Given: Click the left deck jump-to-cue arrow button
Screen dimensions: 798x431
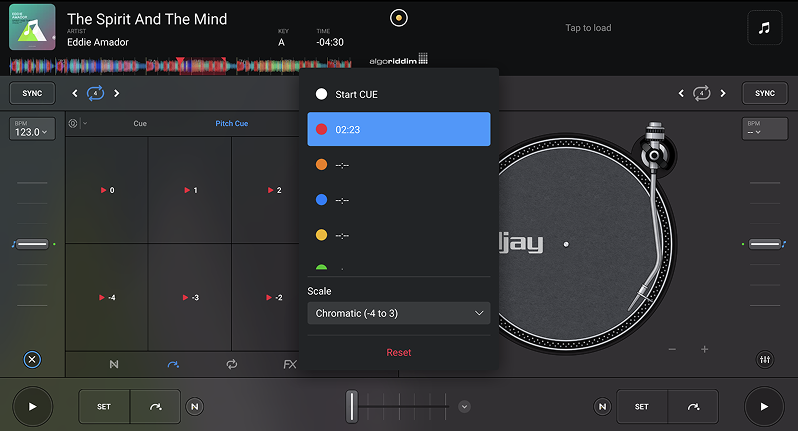Looking at the screenshot, I should point(155,407).
